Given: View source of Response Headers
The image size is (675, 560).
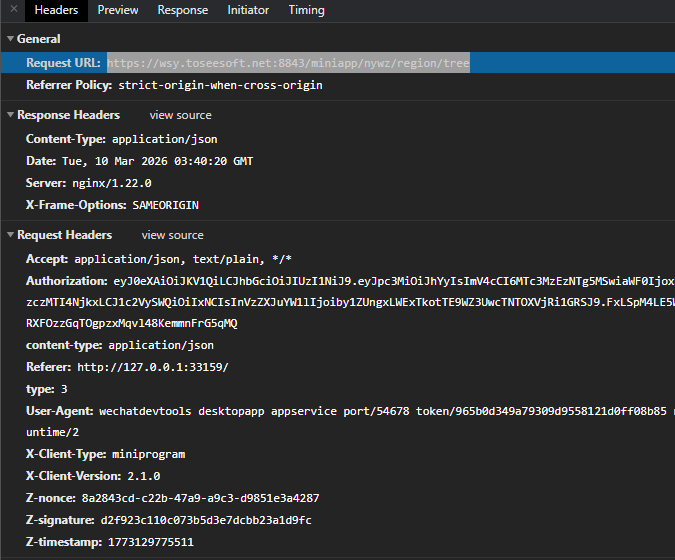Looking at the screenshot, I should tap(180, 115).
